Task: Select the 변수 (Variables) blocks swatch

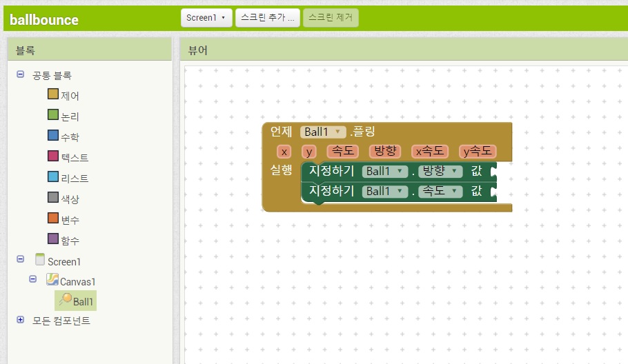Action: coord(53,218)
